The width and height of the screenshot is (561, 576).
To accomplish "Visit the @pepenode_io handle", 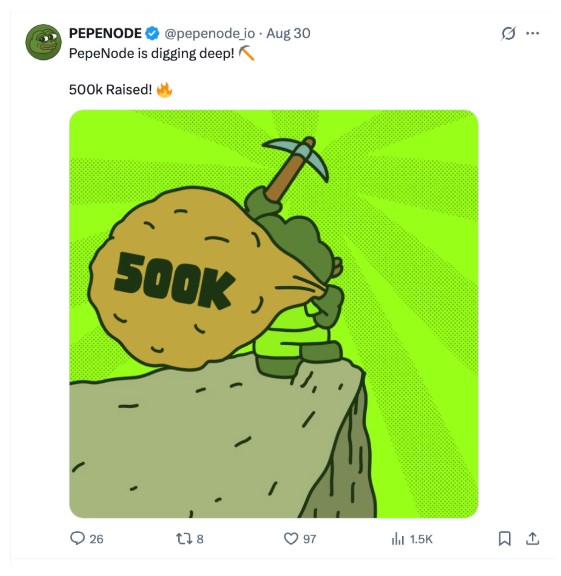I will point(209,34).
